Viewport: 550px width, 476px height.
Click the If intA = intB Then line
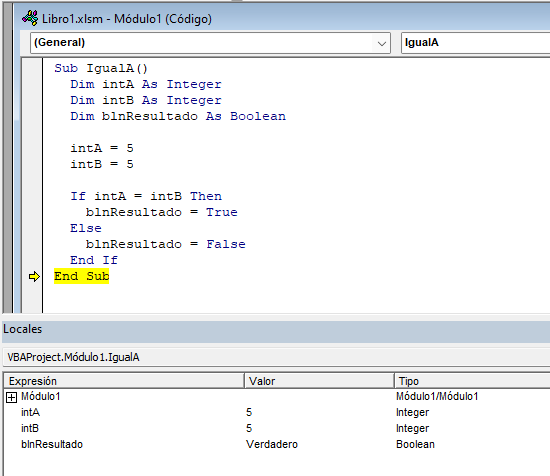pos(146,196)
